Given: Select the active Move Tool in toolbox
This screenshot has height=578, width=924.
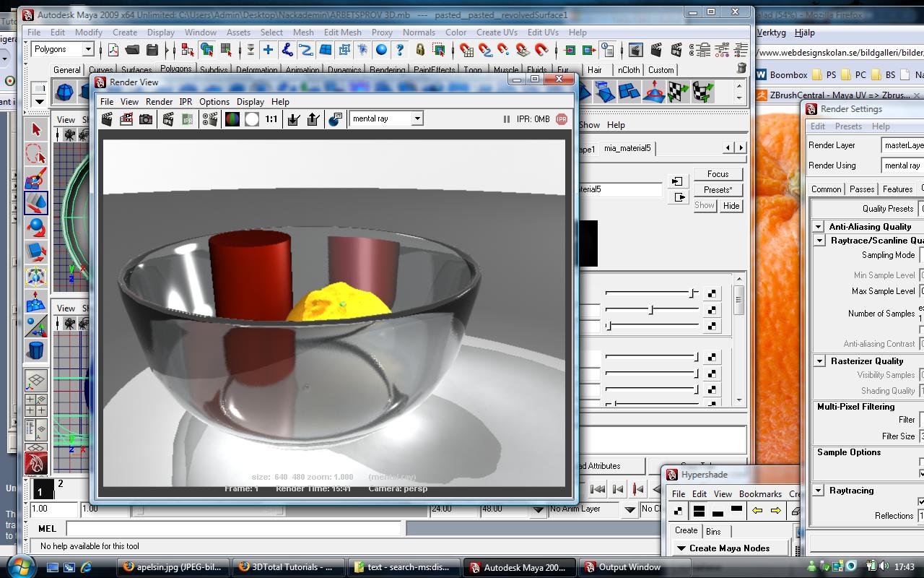Looking at the screenshot, I should (36, 203).
